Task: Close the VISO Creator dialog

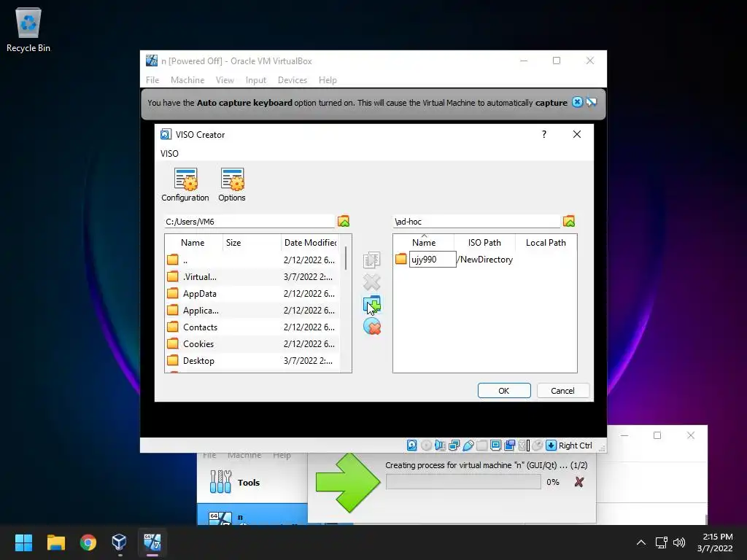Action: [x=577, y=134]
